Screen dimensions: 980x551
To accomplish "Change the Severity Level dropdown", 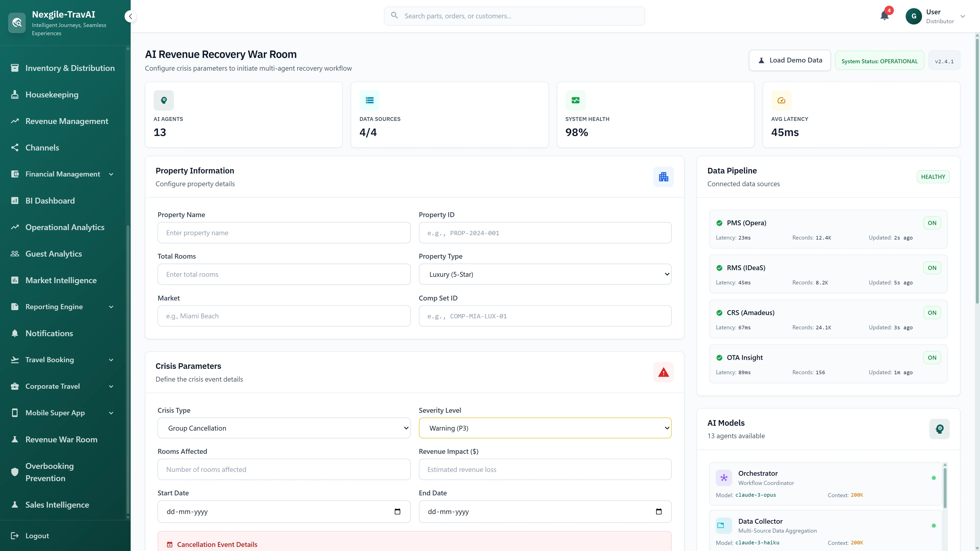I will tap(545, 428).
